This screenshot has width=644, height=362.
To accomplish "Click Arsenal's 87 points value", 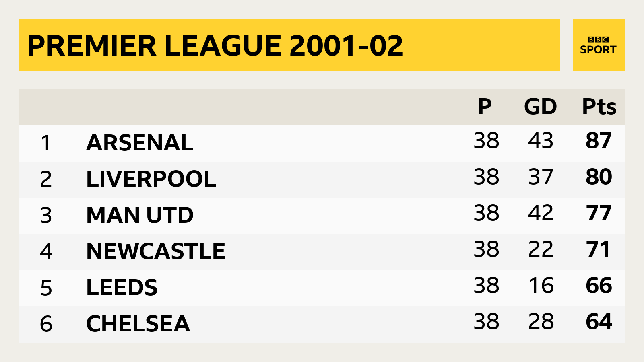I will pos(599,141).
